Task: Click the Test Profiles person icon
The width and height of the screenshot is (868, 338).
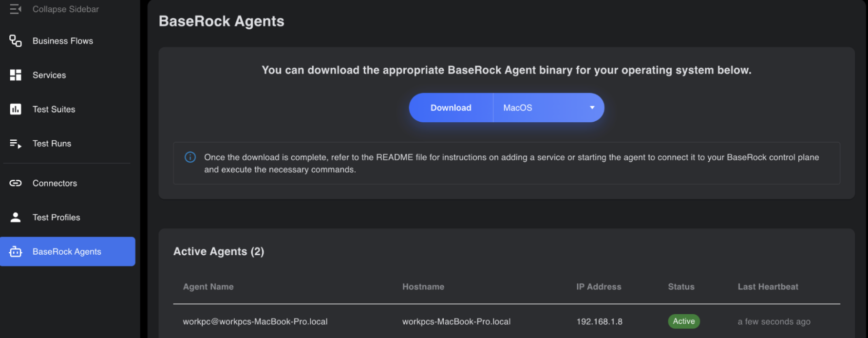Action: pyautogui.click(x=16, y=217)
